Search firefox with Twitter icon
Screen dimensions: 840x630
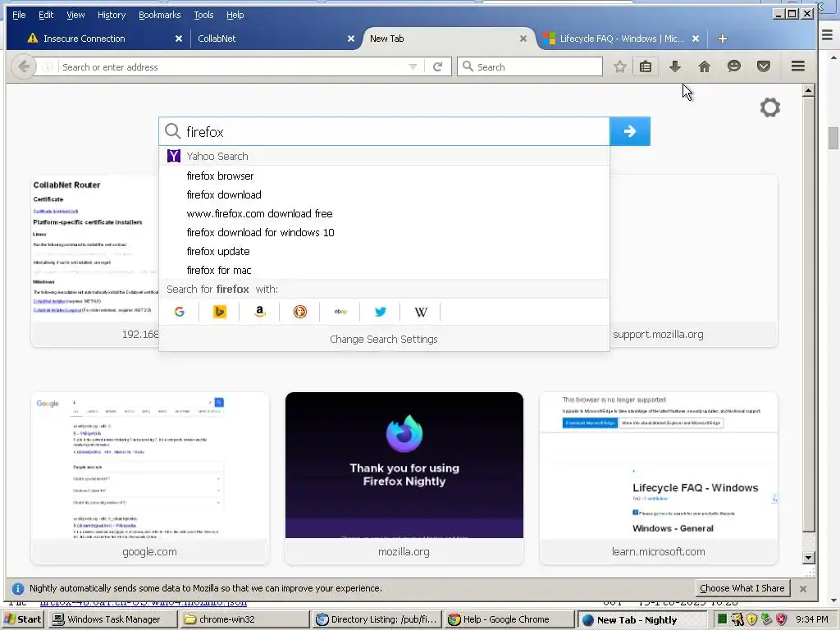(381, 312)
